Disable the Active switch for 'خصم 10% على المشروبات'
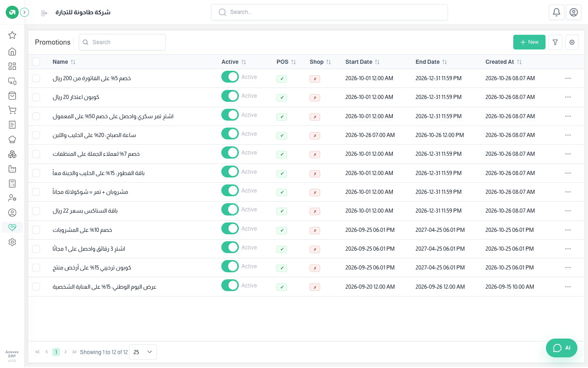 point(230,229)
